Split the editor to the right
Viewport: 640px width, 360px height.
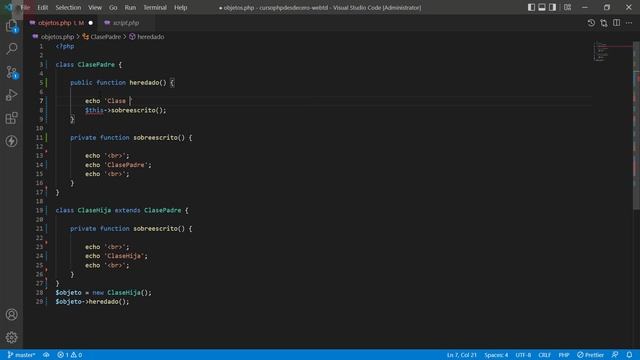pyautogui.click(x=616, y=23)
